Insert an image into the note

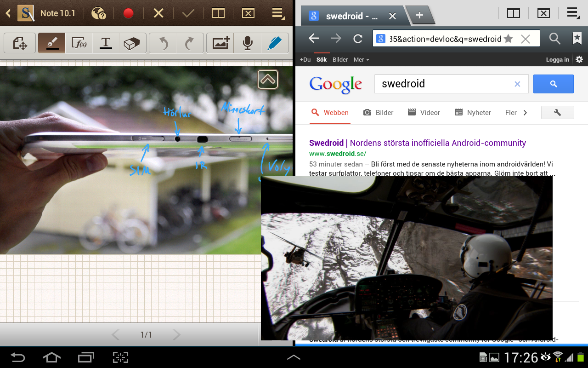pyautogui.click(x=220, y=44)
